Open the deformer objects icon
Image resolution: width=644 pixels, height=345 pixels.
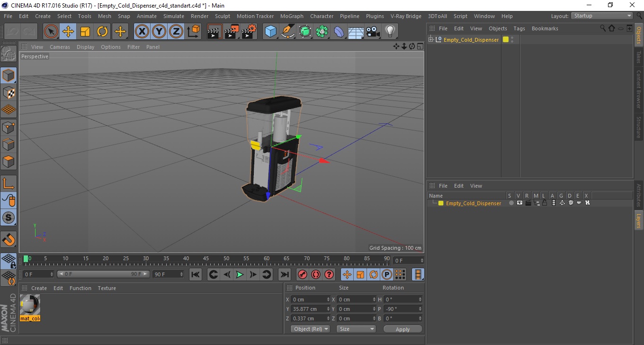(x=339, y=32)
